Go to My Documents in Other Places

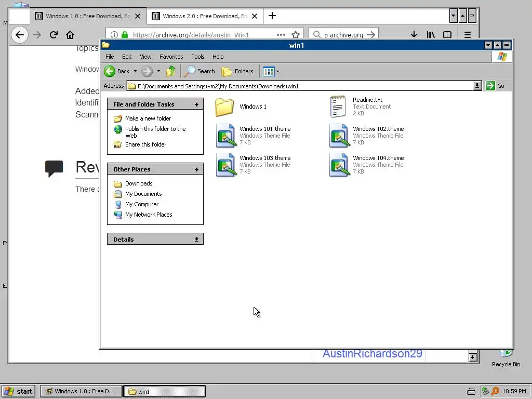143,194
